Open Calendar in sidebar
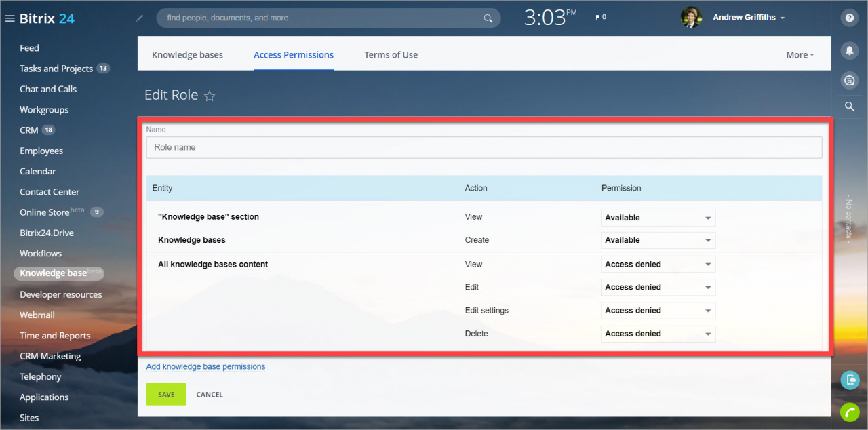Image resolution: width=868 pixels, height=430 pixels. (x=38, y=172)
